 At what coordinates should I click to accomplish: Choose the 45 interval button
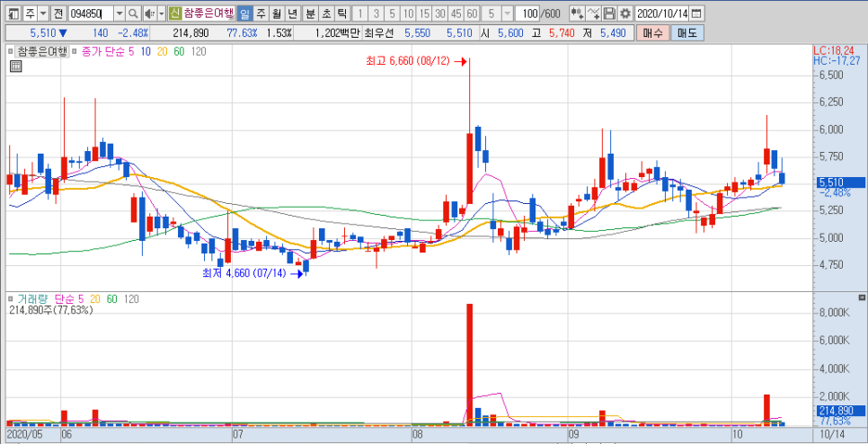(456, 13)
